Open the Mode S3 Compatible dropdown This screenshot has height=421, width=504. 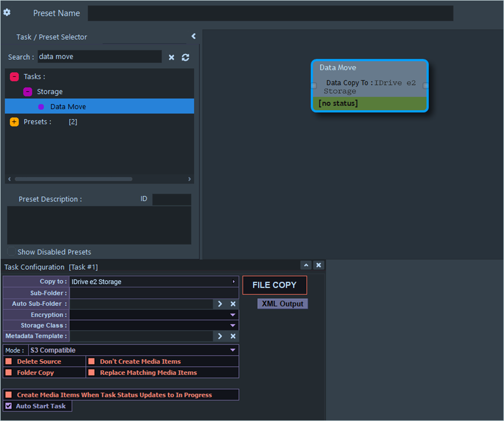point(232,350)
